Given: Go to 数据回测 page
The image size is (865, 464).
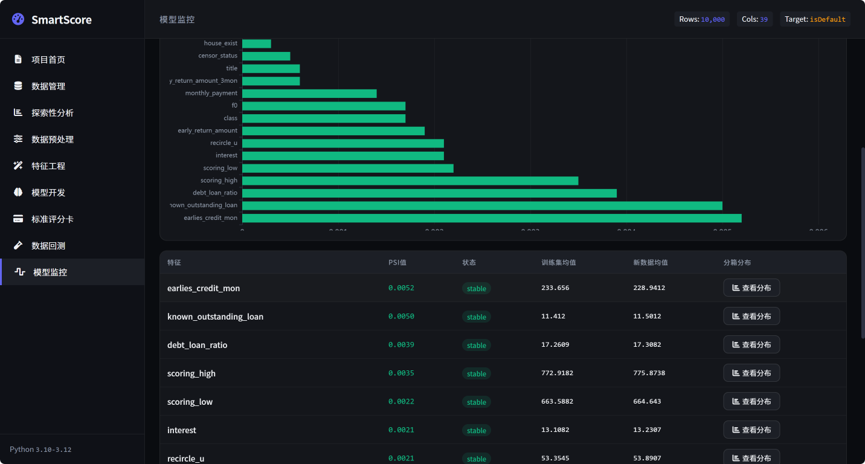Looking at the screenshot, I should tap(72, 246).
